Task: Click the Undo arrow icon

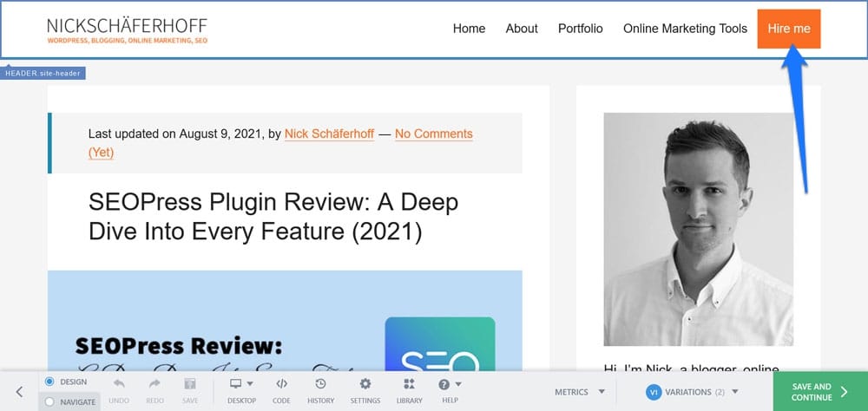Action: pos(119,384)
